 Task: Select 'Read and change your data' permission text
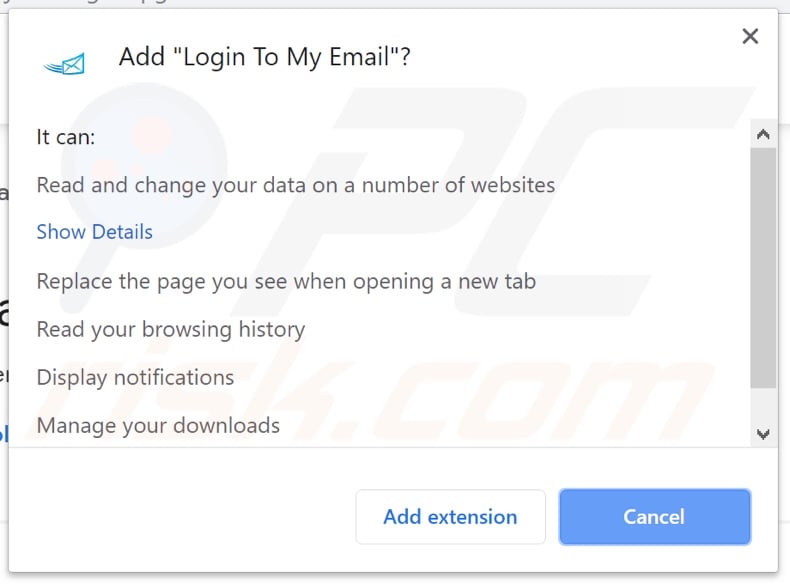click(x=295, y=185)
